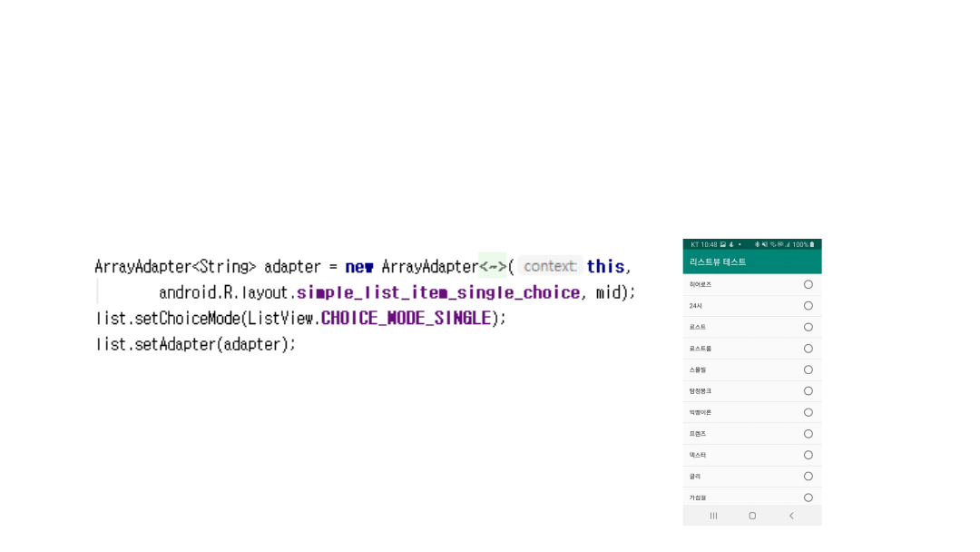Select the radio button for 가십걸
The width and height of the screenshot is (980, 552).
click(808, 498)
